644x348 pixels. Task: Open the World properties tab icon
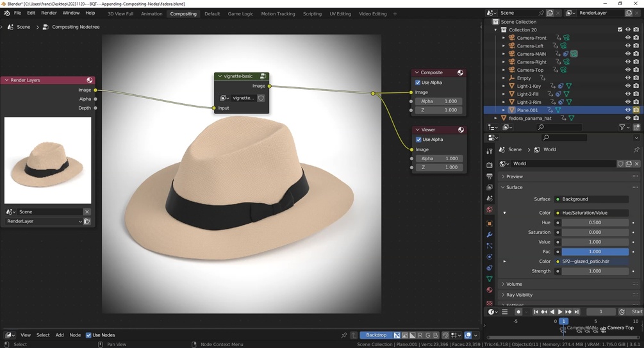pyautogui.click(x=489, y=210)
